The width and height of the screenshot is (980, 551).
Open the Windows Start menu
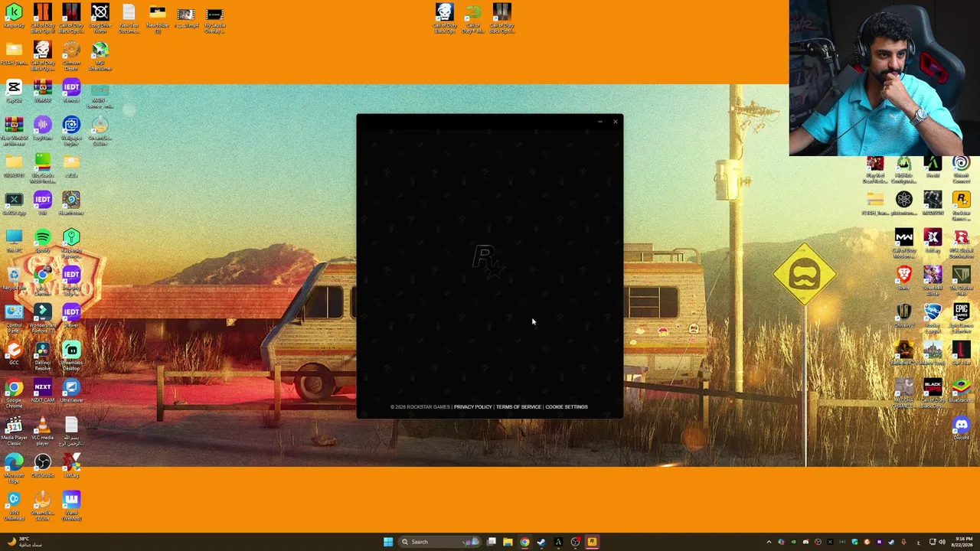point(388,542)
